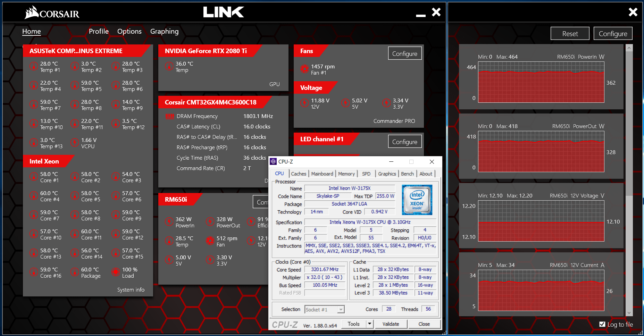Click the Temp #1 thermometer icon
Viewport: 644px width, 336px height.
(34, 66)
